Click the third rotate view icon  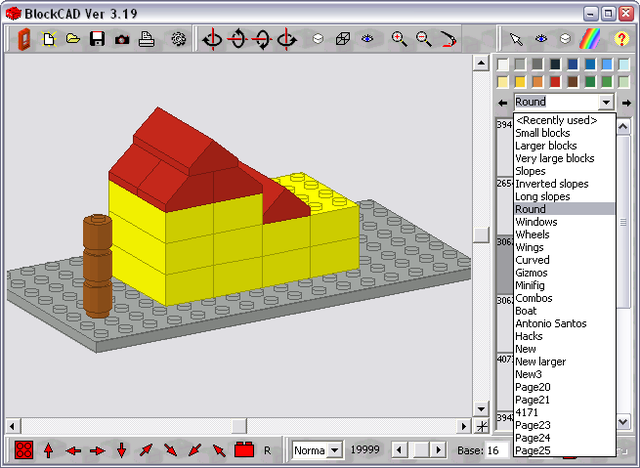point(262,39)
